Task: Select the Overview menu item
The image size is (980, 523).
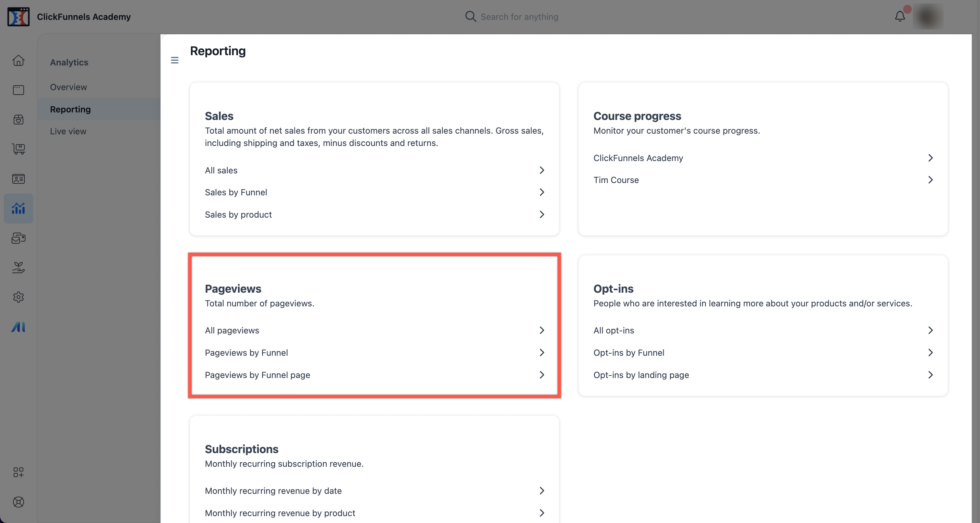Action: coord(68,87)
